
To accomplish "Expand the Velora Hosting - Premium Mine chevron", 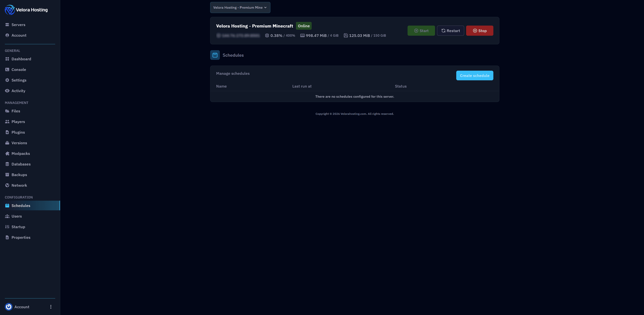I will pyautogui.click(x=265, y=7).
